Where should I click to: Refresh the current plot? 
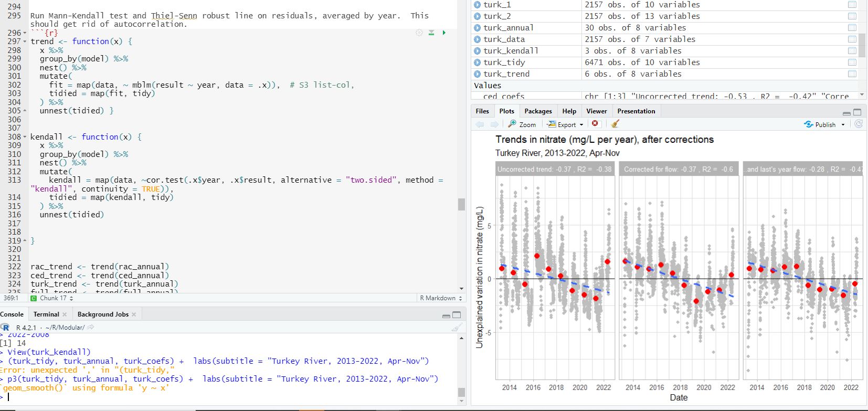pyautogui.click(x=859, y=124)
